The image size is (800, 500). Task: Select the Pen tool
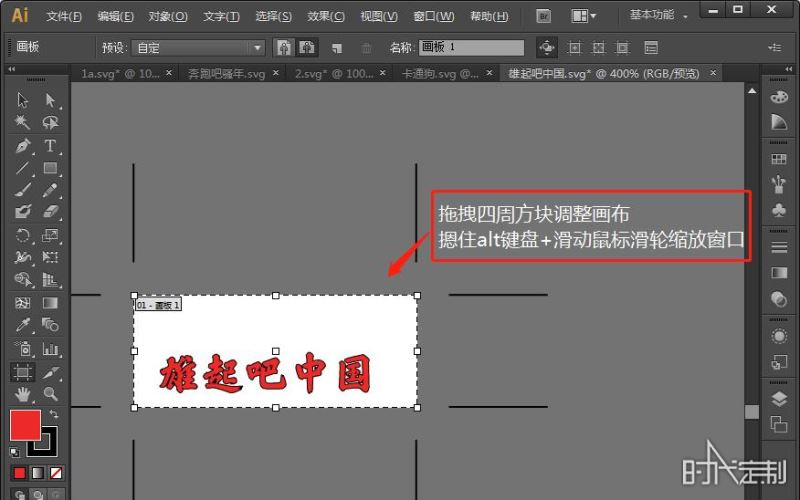click(22, 145)
